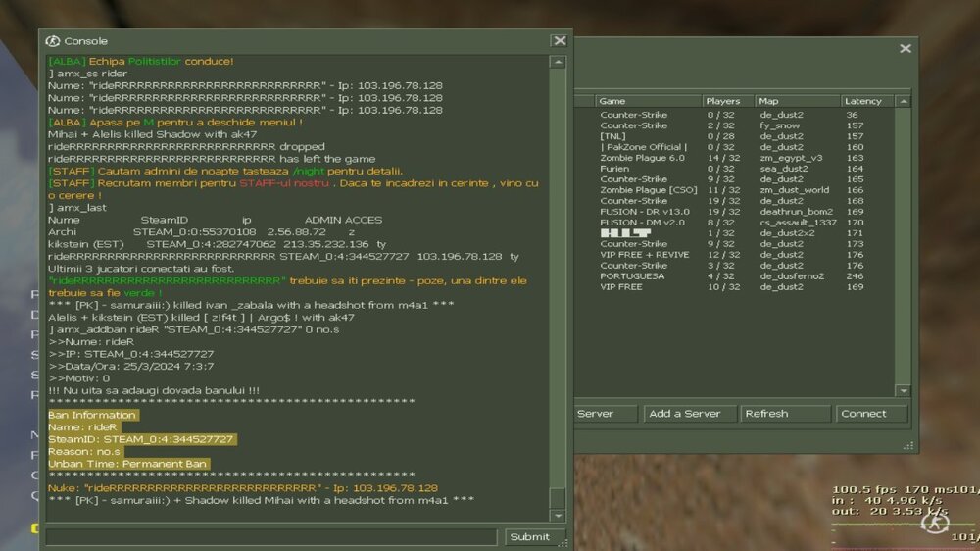Click the server list scroll up arrow
980x551 pixels.
click(903, 101)
